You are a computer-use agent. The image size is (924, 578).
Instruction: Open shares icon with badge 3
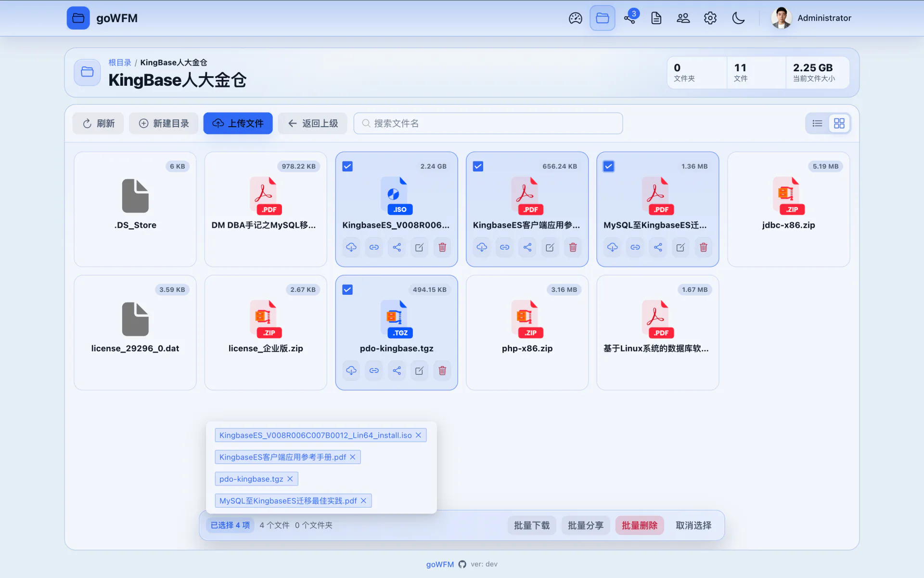coord(630,18)
